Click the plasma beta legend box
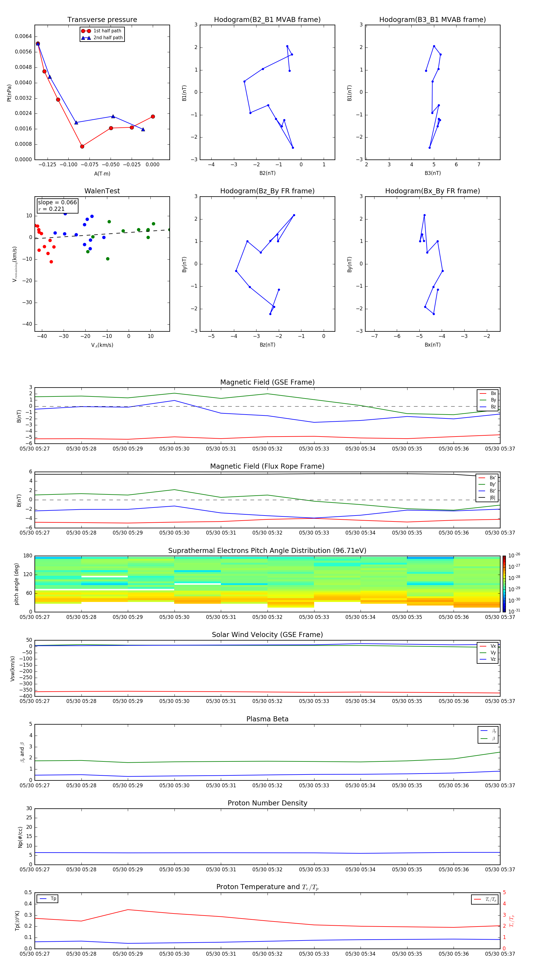The width and height of the screenshot is (535, 980). point(488,735)
